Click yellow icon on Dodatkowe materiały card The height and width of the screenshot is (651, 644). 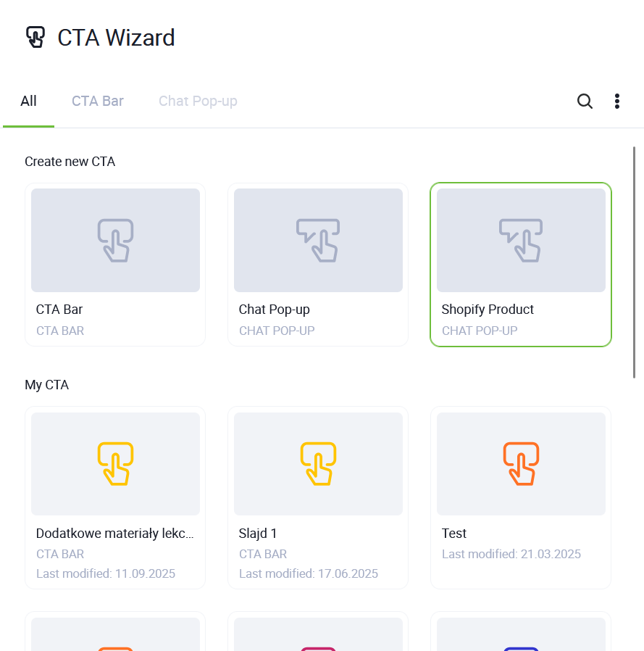tap(115, 464)
